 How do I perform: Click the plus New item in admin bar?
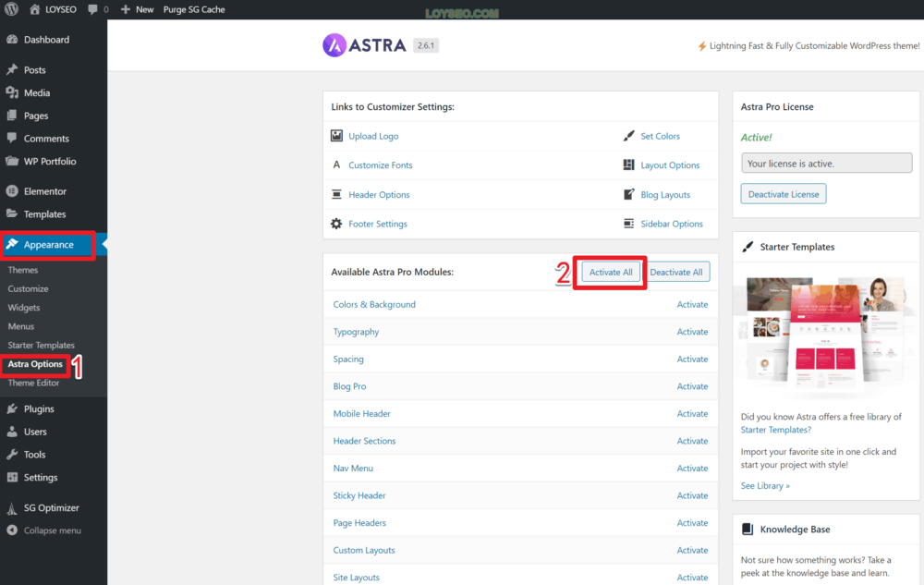click(x=138, y=9)
